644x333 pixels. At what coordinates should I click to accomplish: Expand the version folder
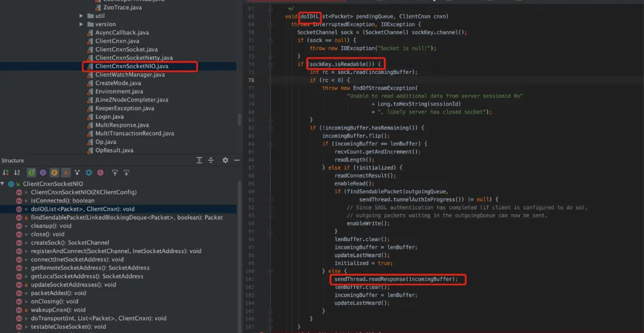[81, 24]
